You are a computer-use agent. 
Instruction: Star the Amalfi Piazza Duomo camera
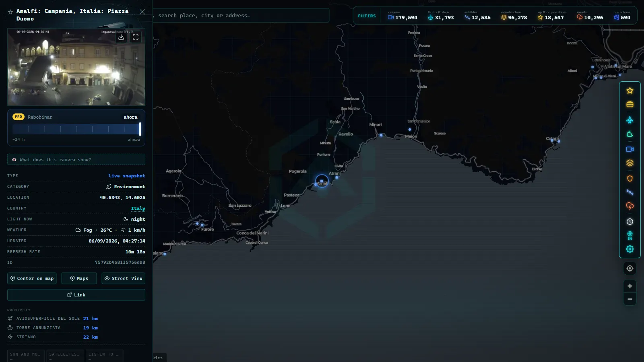click(x=10, y=12)
